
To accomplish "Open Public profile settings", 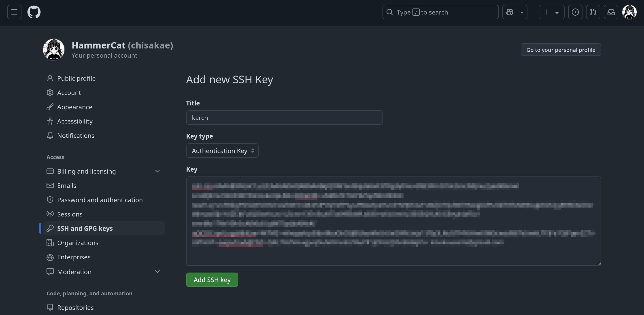I will click(104, 78).
